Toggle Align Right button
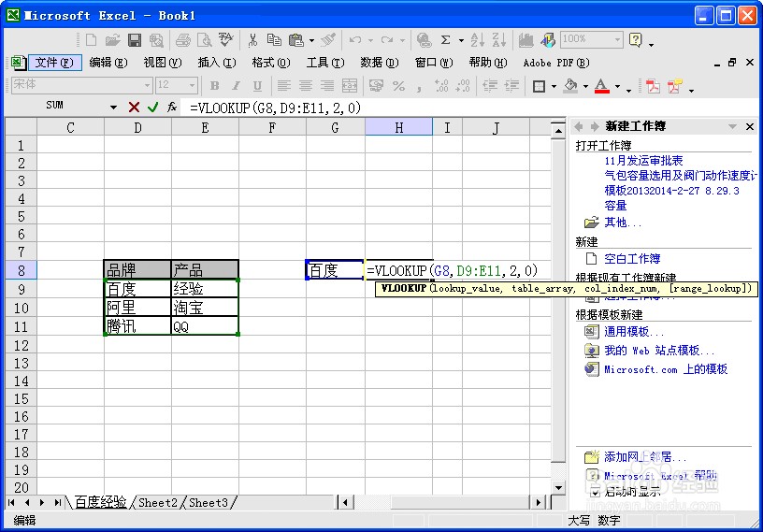763x532 pixels. 327,86
